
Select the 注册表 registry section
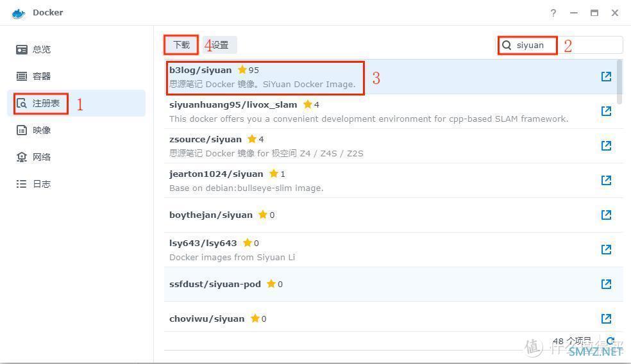[76, 103]
